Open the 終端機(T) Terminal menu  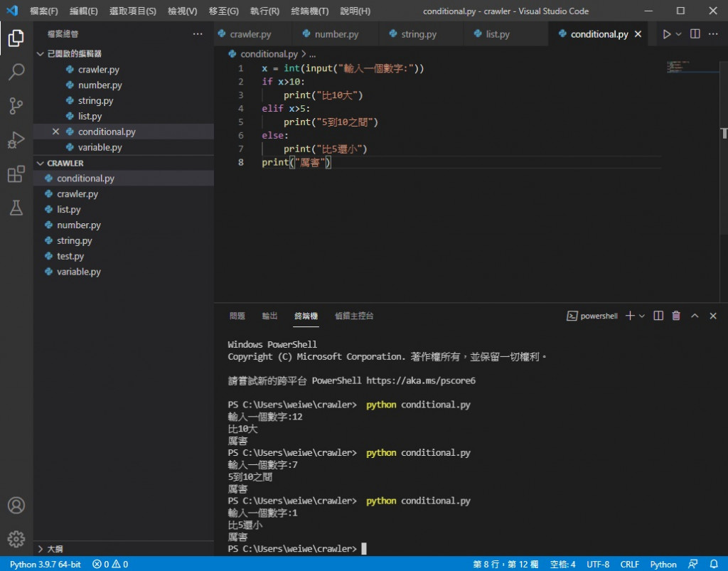(x=310, y=11)
